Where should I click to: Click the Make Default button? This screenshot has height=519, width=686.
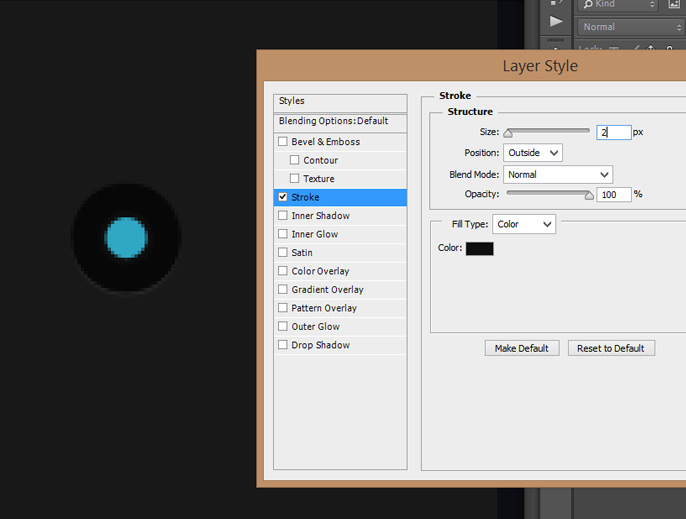click(522, 348)
